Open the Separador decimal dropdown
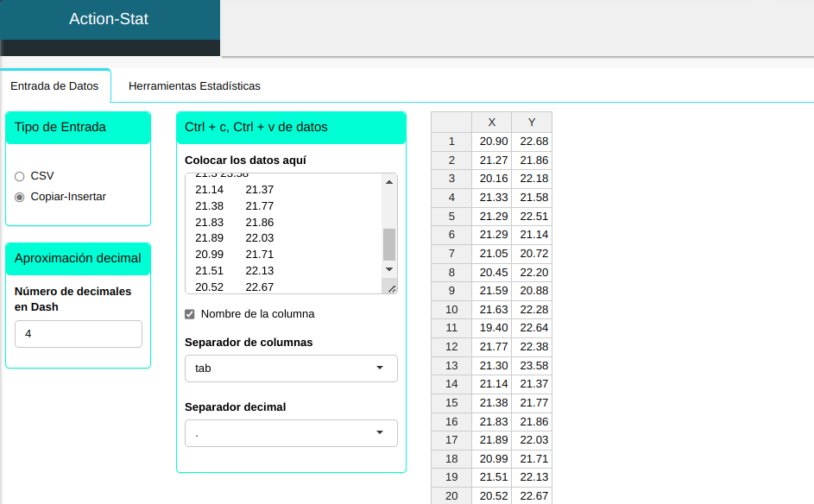Screen dimensions: 814x504 point(291,433)
